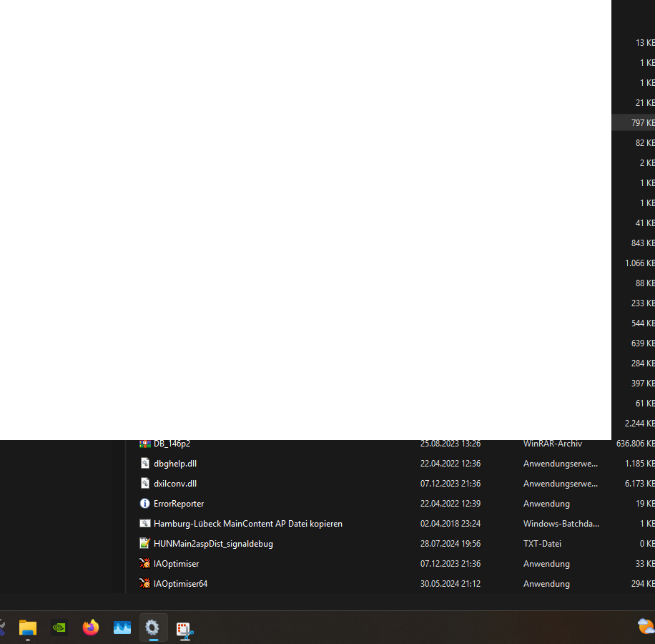Open the weather widget icon in taskbar
The image size is (655, 644).
pyautogui.click(x=646, y=627)
